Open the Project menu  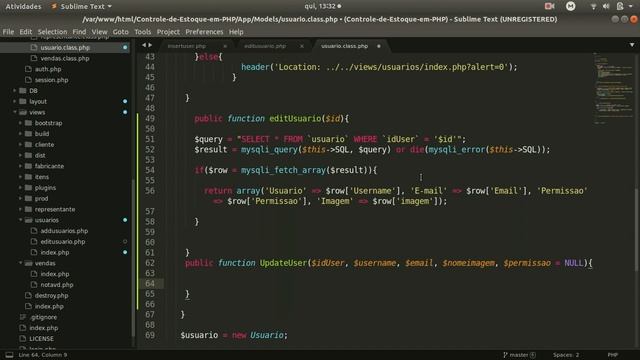168,32
